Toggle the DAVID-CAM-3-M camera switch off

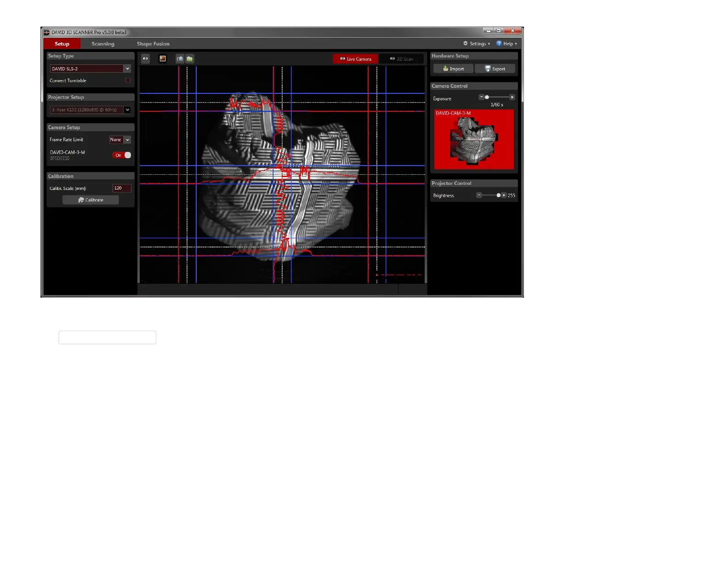(122, 155)
